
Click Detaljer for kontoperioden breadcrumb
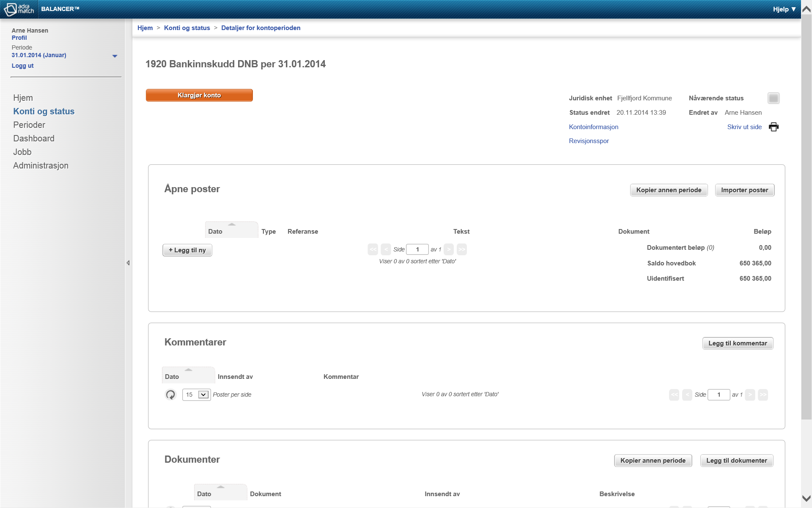261,28
